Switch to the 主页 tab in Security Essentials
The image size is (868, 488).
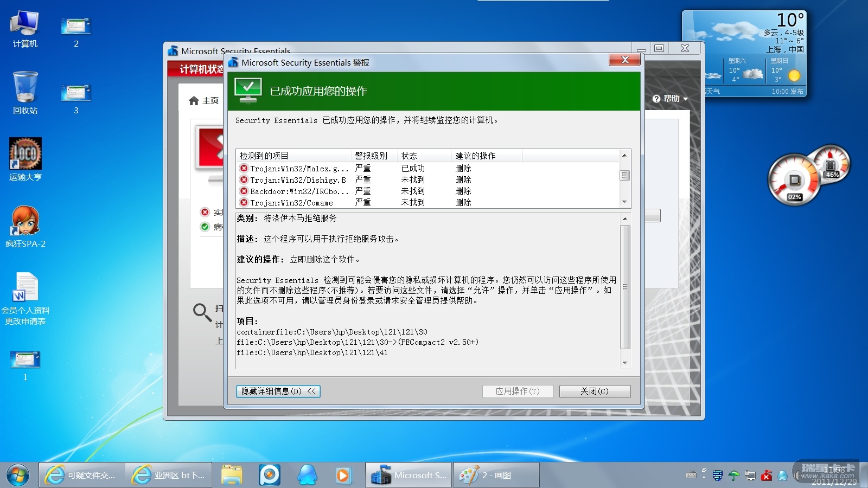pyautogui.click(x=204, y=101)
